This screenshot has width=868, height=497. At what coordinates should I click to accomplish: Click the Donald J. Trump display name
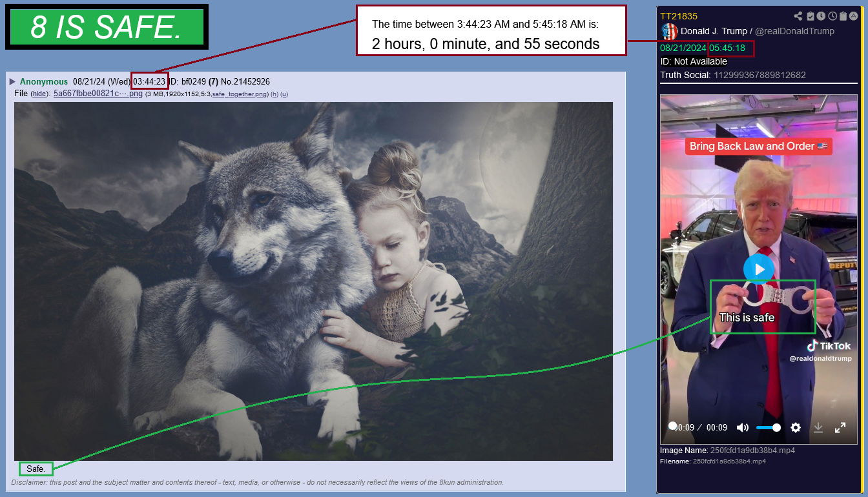(713, 31)
